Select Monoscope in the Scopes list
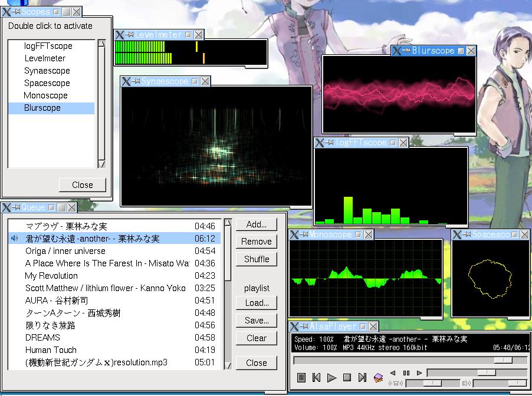 click(x=51, y=95)
